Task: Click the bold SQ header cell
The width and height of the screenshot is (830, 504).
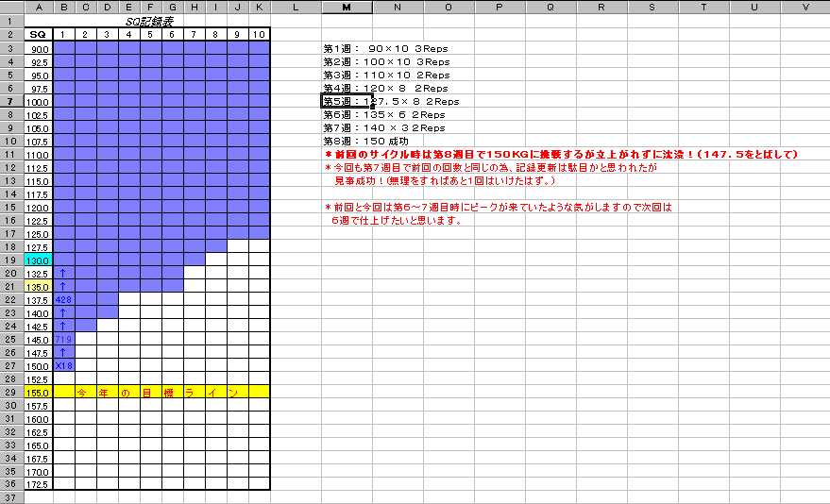Action: 39,34
